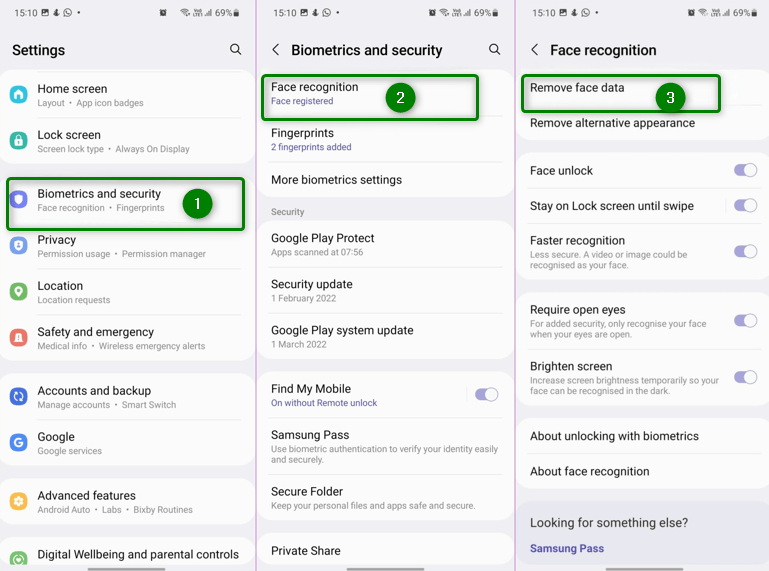
Task: Tap the Lock screen padlock icon
Action: [x=19, y=141]
